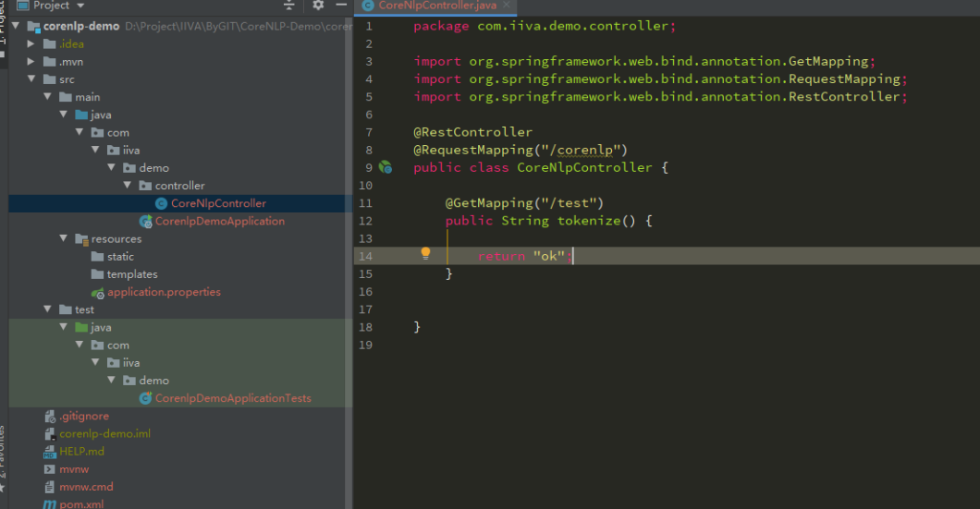
Task: Select CorenlpDemoApplicationTests class
Action: pos(232,398)
